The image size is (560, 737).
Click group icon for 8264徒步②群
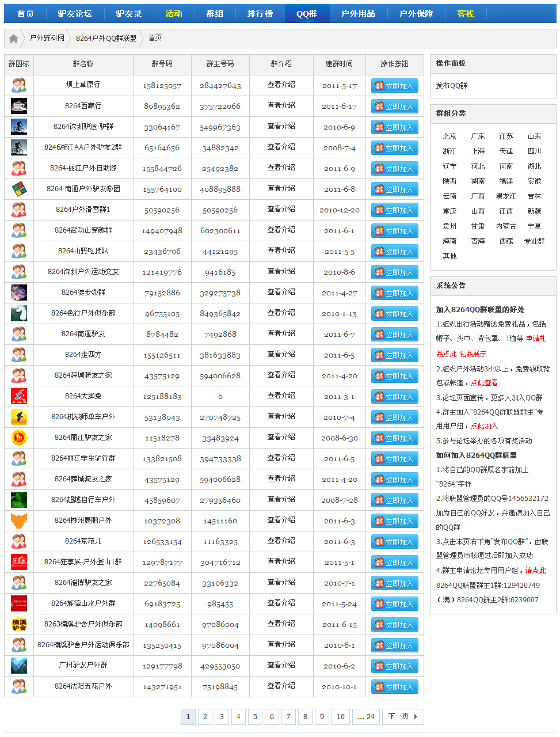click(19, 292)
